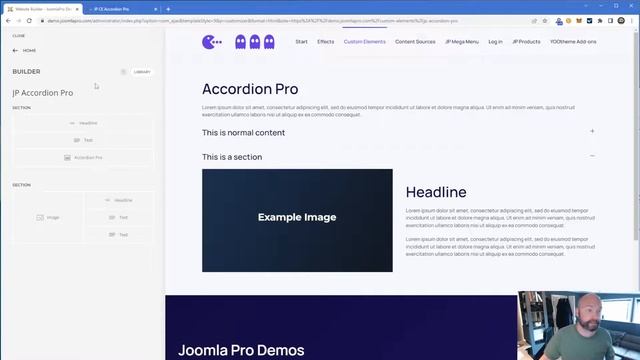Open the Custom Elements menu item
This screenshot has width=640, height=360.
coord(364,42)
